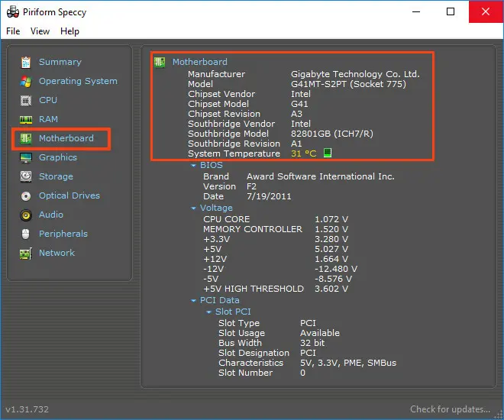Viewport: 504px width, 420px height.
Task: Open the CPU section
Action: click(48, 100)
